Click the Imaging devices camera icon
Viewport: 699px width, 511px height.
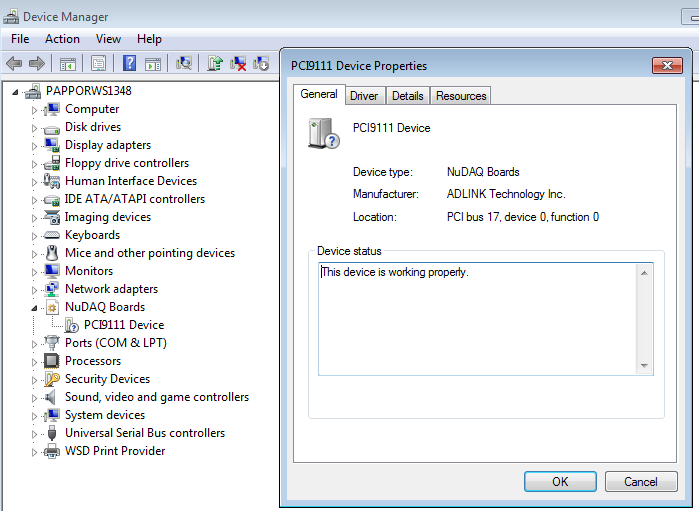click(52, 217)
